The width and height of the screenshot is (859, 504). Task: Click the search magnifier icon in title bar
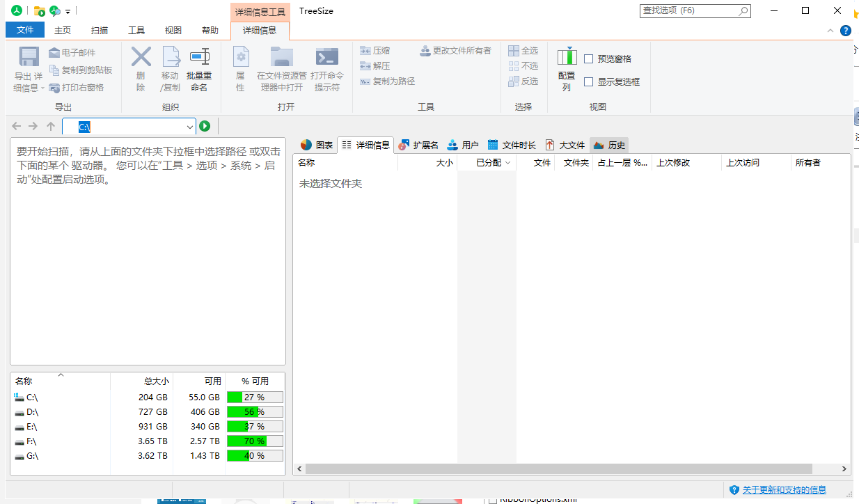(x=743, y=10)
